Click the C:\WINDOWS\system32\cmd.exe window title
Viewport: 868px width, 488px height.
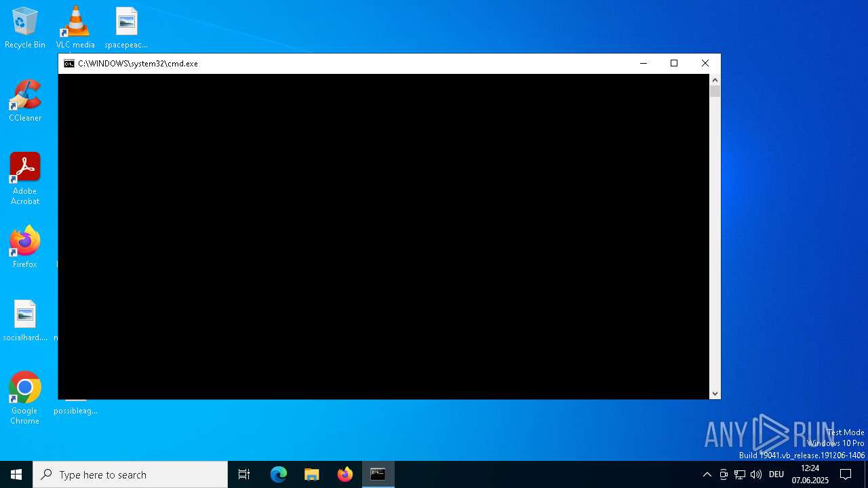138,64
